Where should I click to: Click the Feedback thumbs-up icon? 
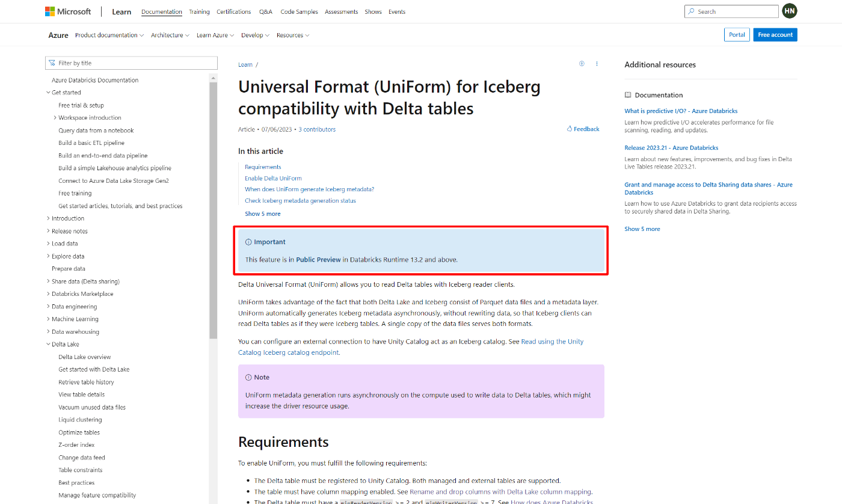(x=568, y=128)
